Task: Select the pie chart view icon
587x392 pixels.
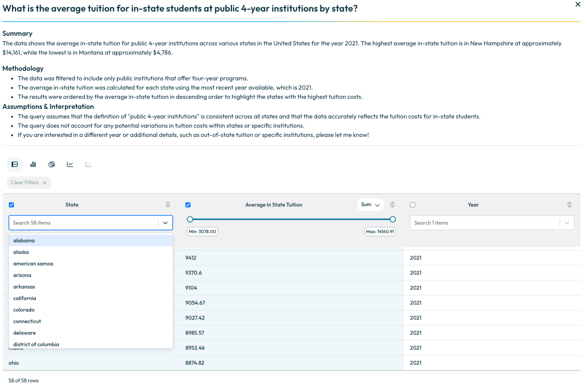Action: [52, 164]
